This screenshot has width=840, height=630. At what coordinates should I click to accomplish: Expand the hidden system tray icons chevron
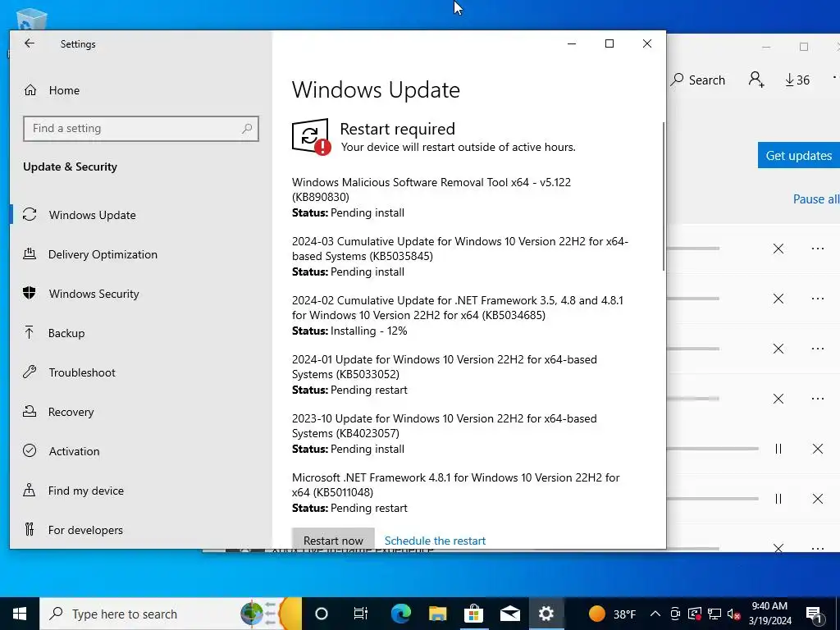click(x=655, y=614)
